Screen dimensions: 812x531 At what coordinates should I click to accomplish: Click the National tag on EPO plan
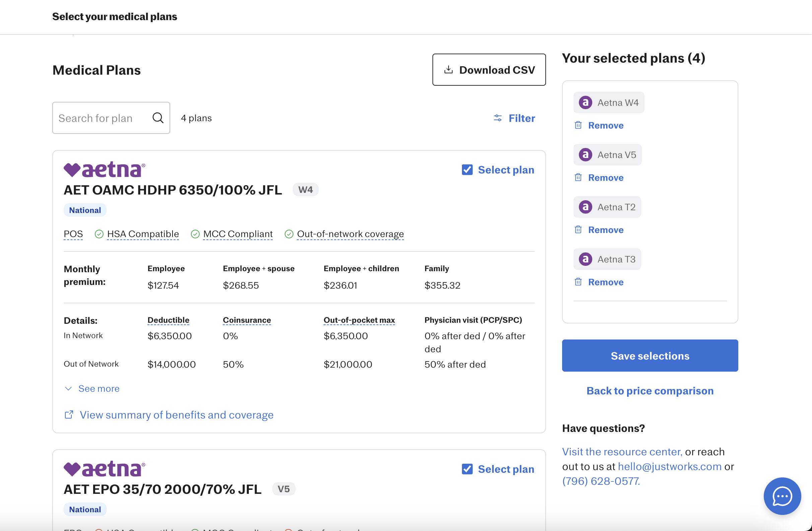[x=85, y=509]
